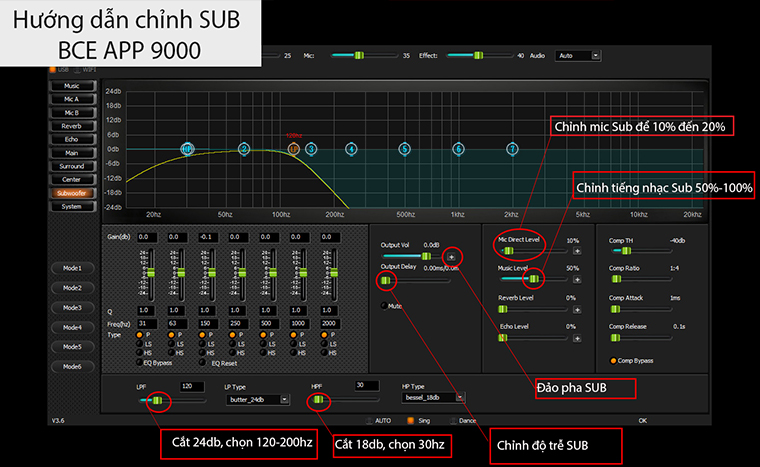Load the Mode4 preset

point(72,327)
